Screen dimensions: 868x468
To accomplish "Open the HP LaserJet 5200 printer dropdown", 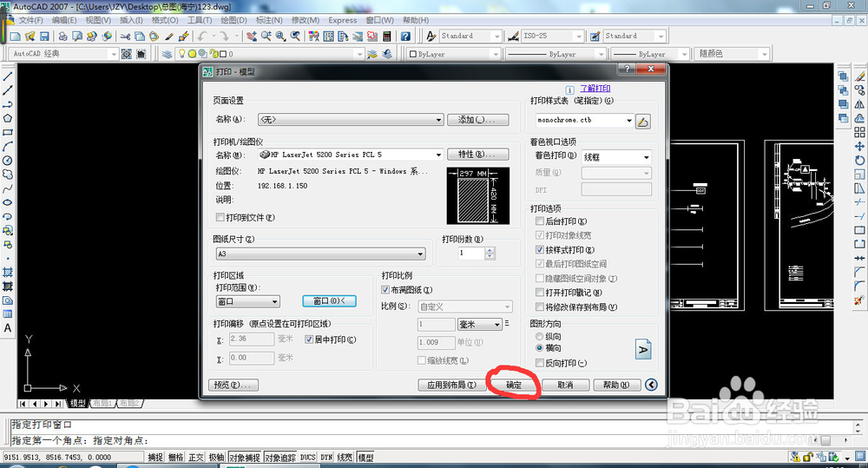I will (x=351, y=155).
